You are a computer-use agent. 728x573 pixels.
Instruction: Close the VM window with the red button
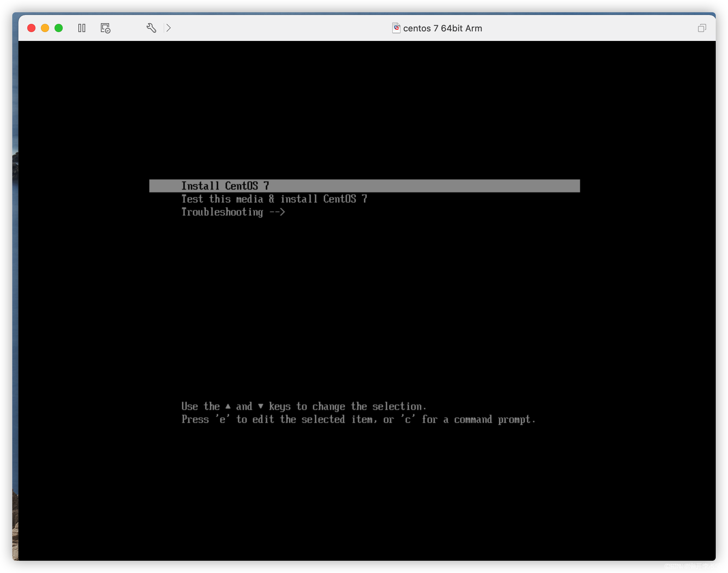(x=31, y=28)
